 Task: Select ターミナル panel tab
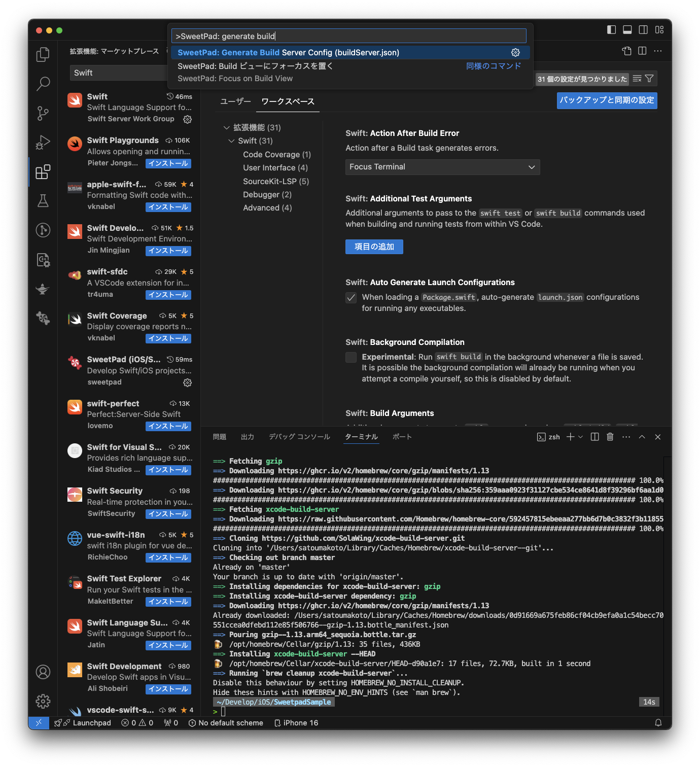coord(361,437)
